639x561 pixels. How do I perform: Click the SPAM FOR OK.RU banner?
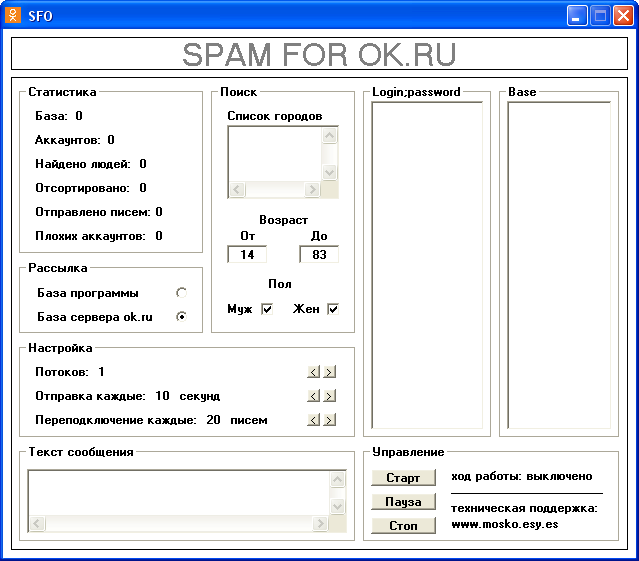[x=319, y=54]
